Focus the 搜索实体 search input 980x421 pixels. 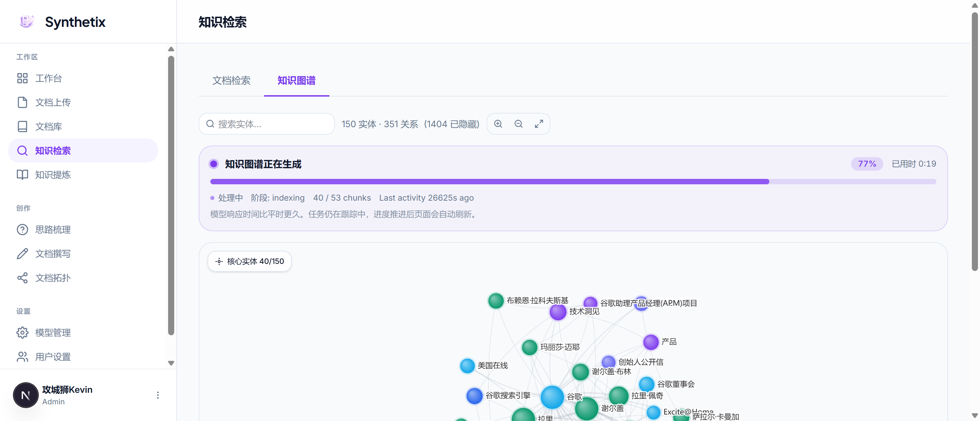pyautogui.click(x=267, y=124)
